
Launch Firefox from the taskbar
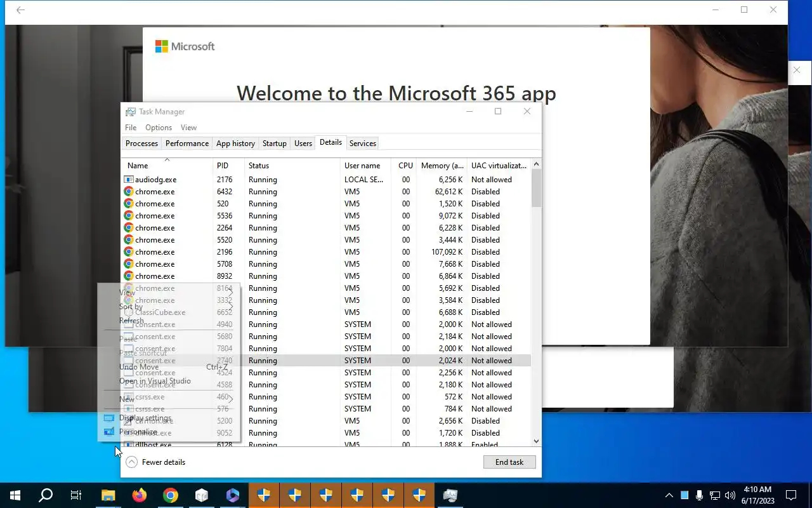click(140, 495)
